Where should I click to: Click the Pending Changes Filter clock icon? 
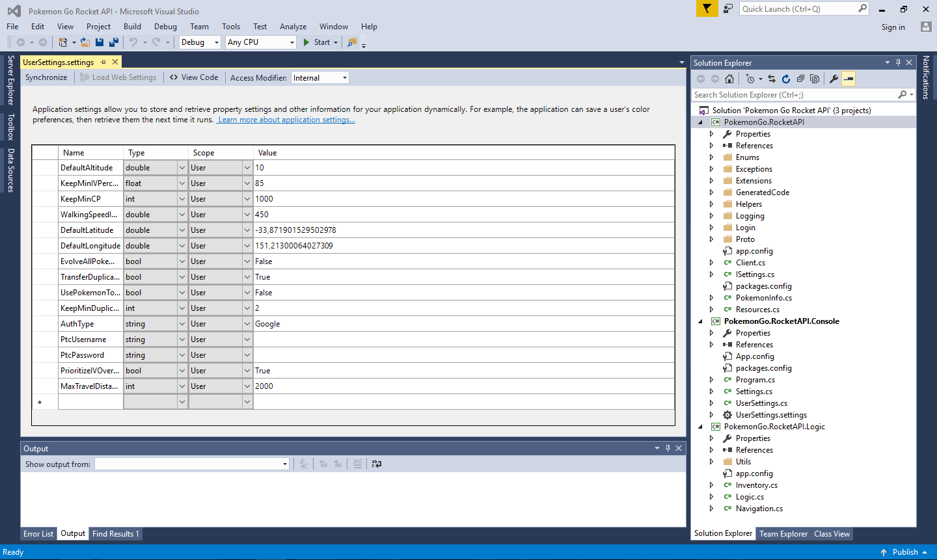click(x=750, y=79)
